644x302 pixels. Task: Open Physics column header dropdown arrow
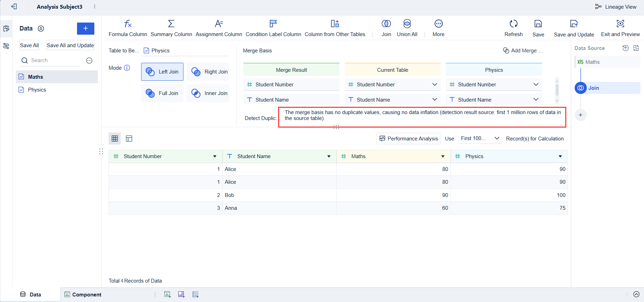click(560, 156)
